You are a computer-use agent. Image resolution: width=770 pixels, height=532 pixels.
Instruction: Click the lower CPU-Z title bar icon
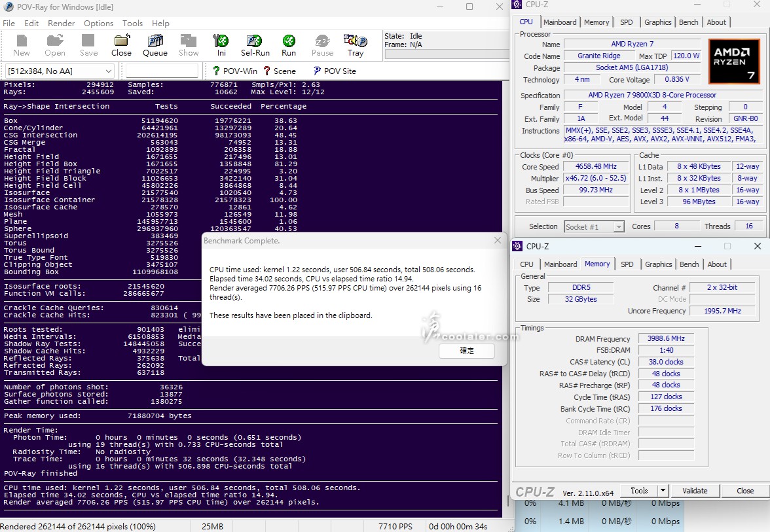pos(517,246)
